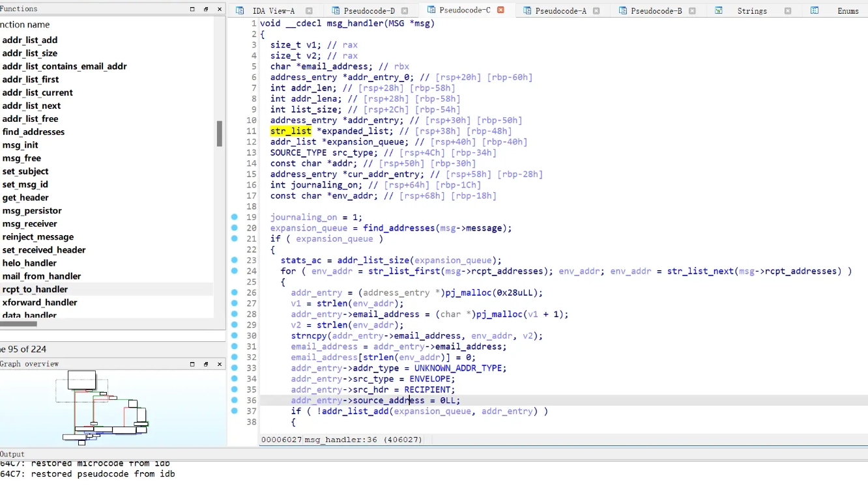Select helo_handler function
The width and height of the screenshot is (868, 491).
point(29,263)
